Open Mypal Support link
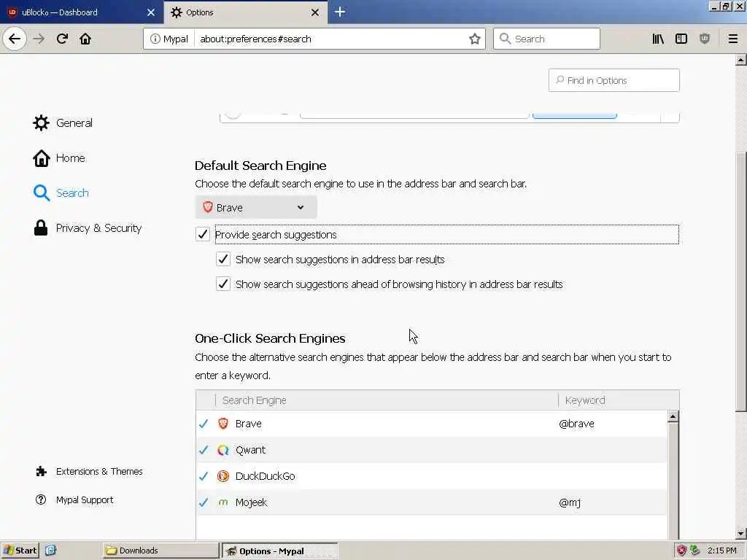747x560 pixels. pos(74,500)
